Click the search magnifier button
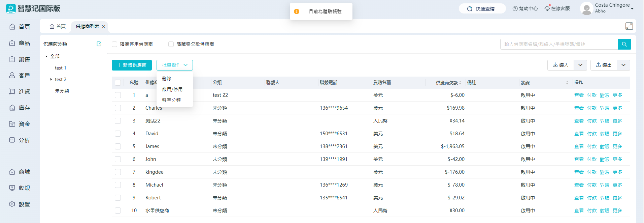 click(624, 44)
